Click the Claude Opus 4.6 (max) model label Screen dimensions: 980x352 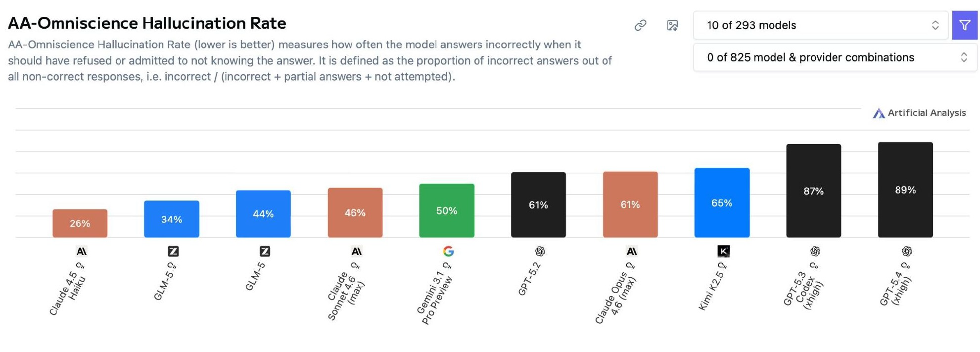(x=615, y=300)
